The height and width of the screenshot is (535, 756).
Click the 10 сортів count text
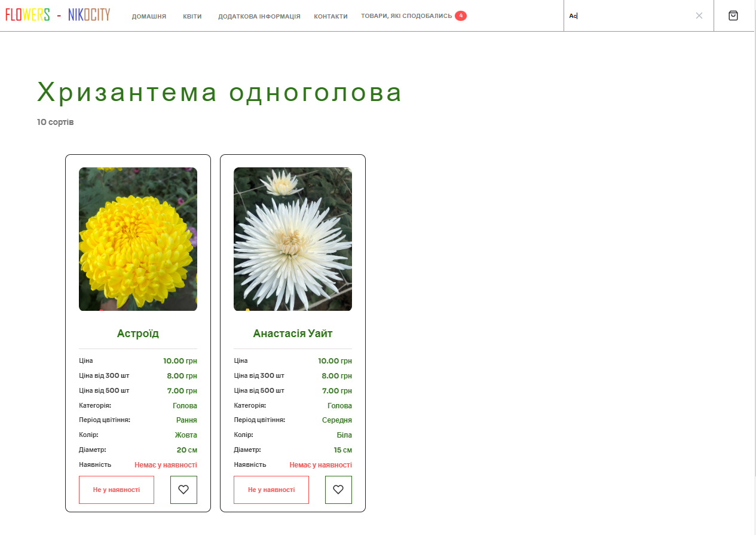click(56, 122)
